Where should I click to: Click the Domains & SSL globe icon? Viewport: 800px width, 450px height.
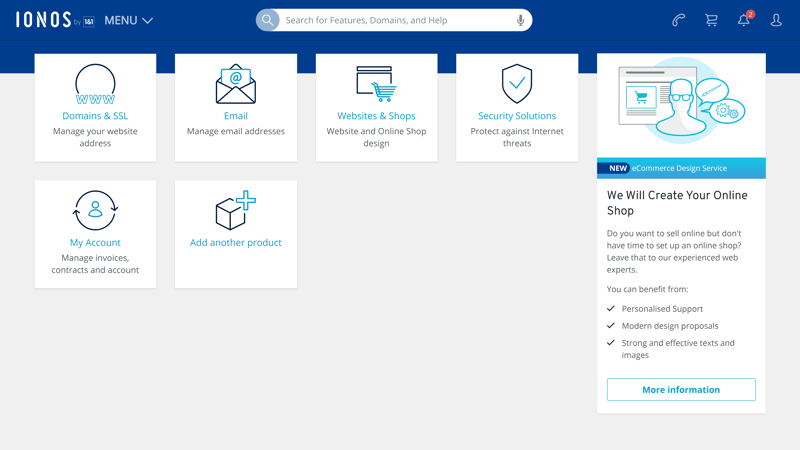pos(95,84)
